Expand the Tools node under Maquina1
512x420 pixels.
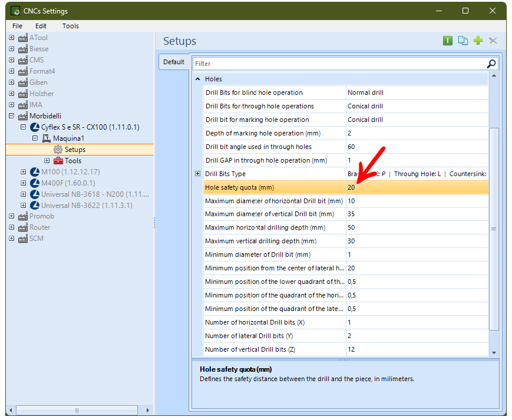tap(47, 160)
